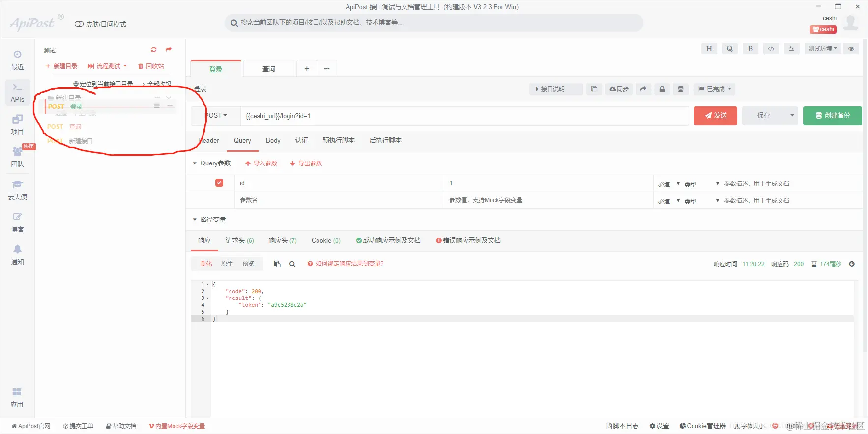This screenshot has width=868, height=434.
Task: Open the 已完成 status dropdown
Action: click(x=715, y=89)
